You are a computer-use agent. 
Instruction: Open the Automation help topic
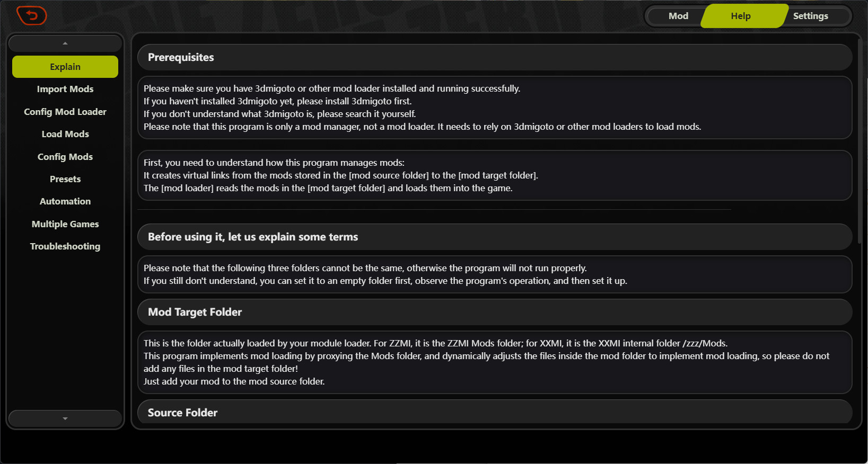coord(65,201)
